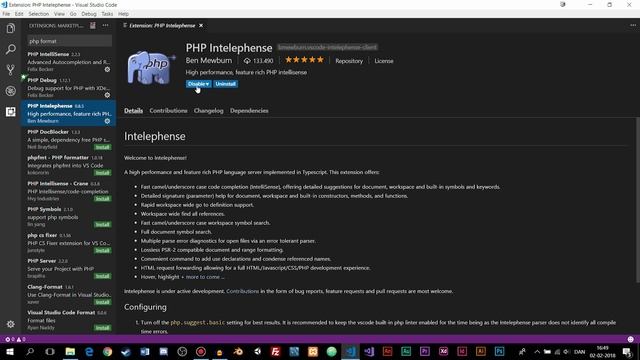Click the extension search box 'php format'

69,41
